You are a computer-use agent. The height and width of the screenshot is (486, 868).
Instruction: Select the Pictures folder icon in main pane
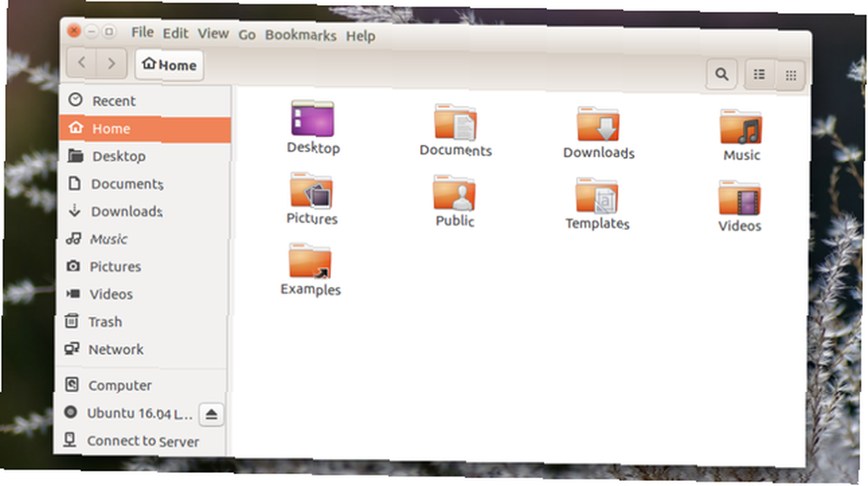tap(311, 190)
